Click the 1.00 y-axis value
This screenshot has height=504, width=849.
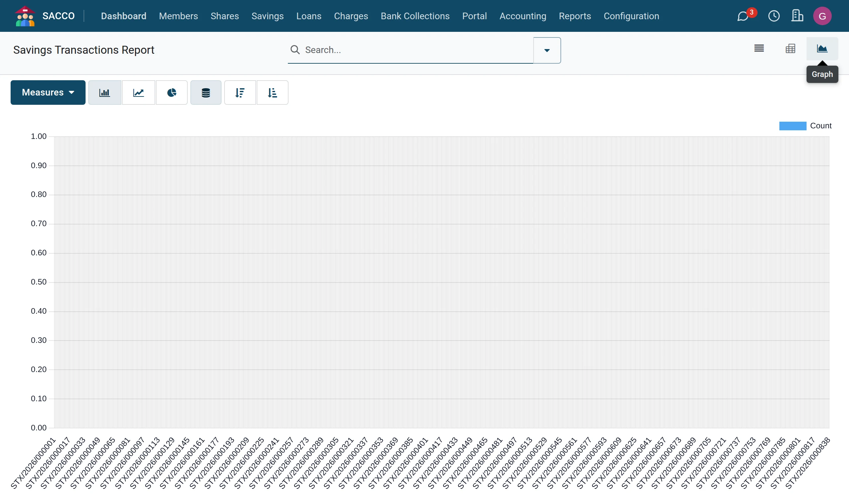coord(38,136)
